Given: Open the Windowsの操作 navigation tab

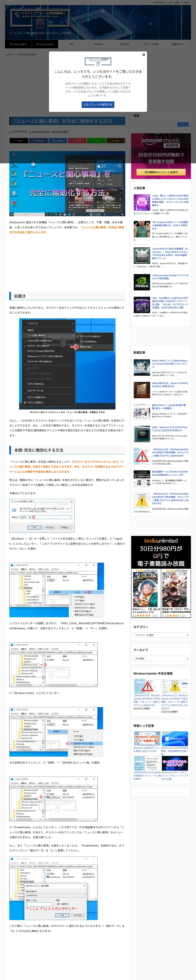Looking at the screenshot, I should (x=18, y=44).
